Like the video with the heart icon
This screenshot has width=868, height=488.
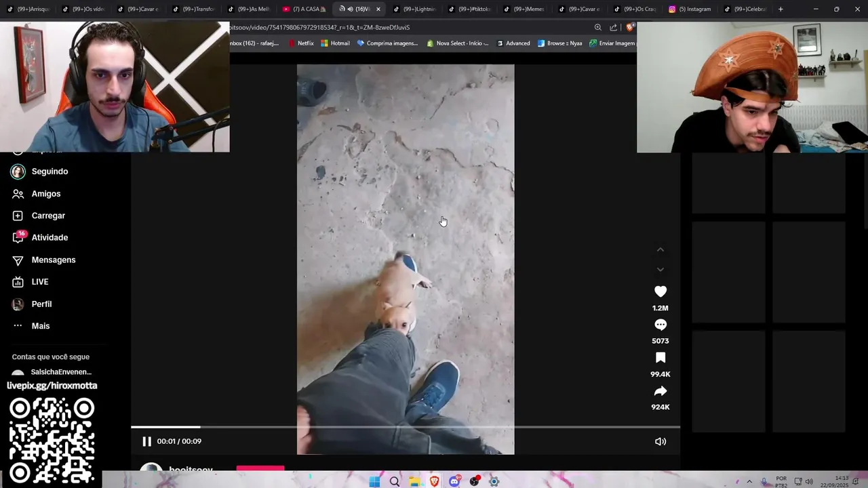pos(660,291)
